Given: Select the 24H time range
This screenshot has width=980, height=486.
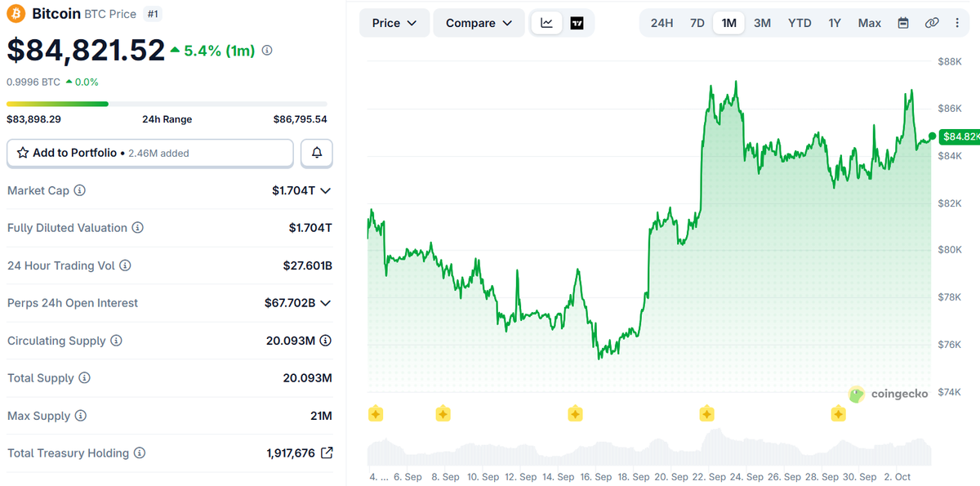Looking at the screenshot, I should (x=661, y=23).
